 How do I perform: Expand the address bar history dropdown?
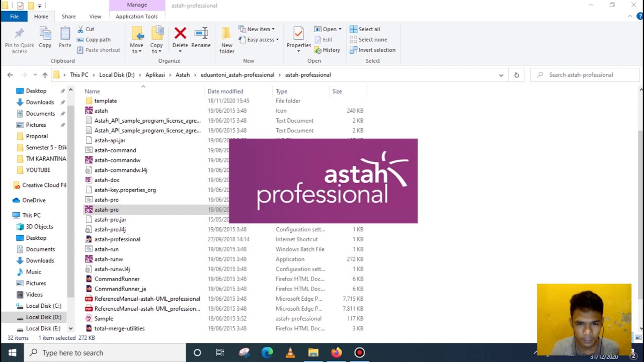point(501,75)
